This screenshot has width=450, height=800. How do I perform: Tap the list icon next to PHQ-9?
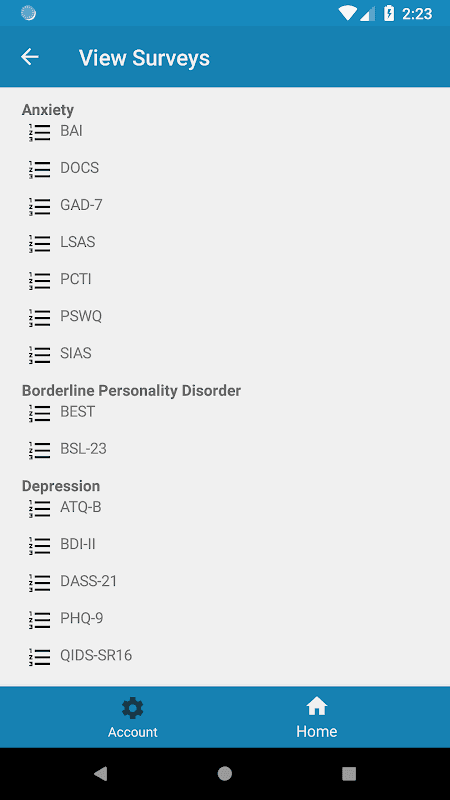coord(39,619)
